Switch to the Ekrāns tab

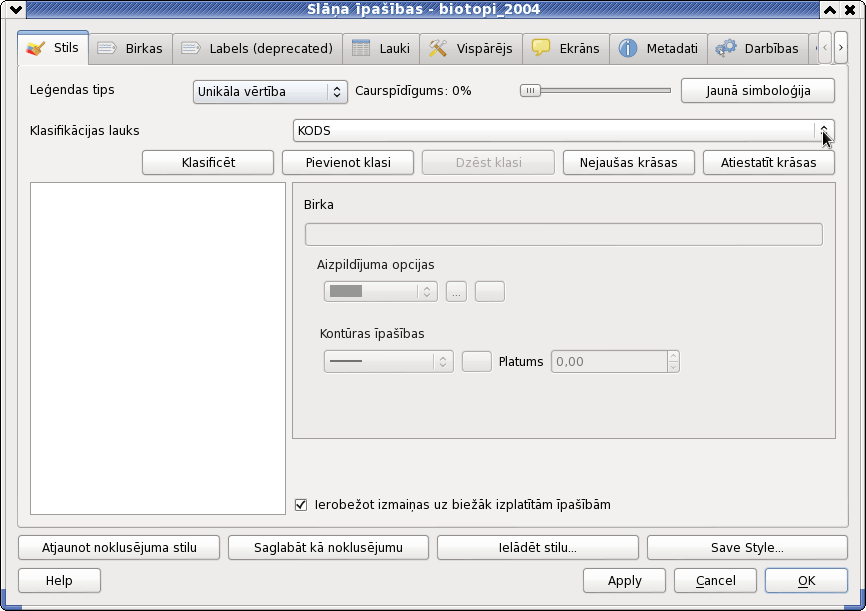(x=566, y=49)
